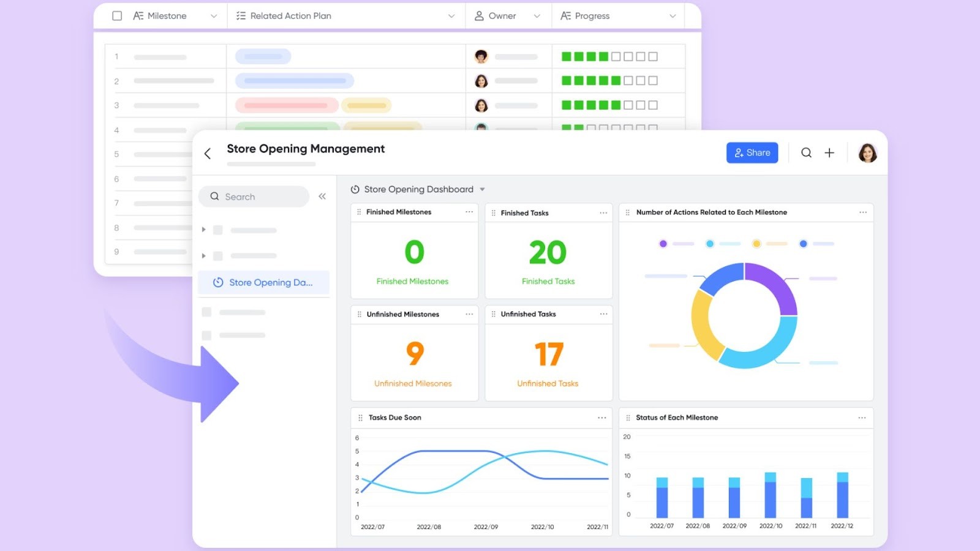
Task: Click the plus icon to add new content
Action: point(829,152)
